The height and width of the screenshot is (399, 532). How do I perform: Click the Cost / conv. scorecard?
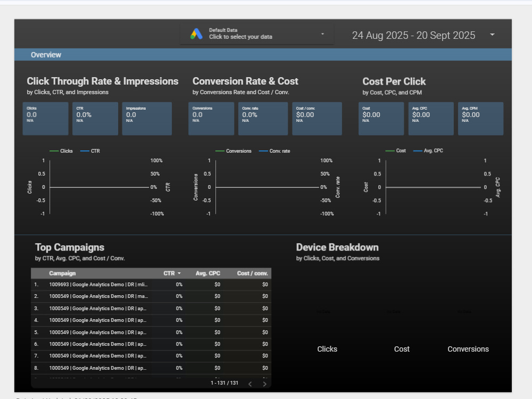[x=317, y=119]
